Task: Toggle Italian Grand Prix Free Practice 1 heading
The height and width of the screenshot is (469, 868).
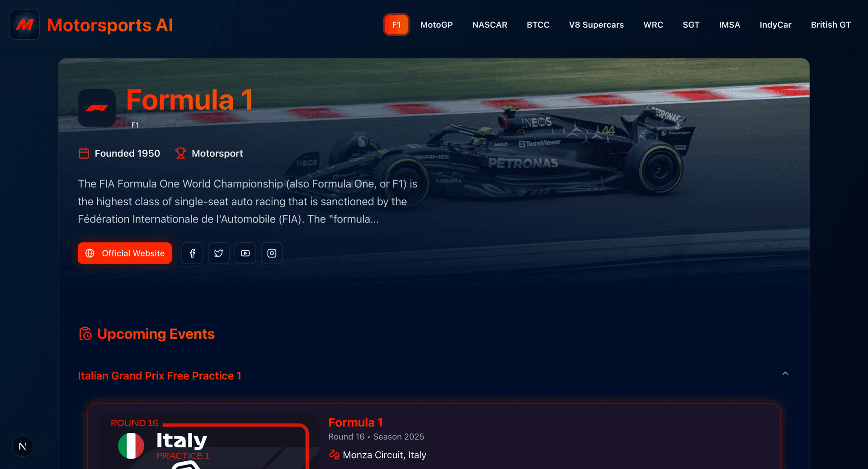Action: point(160,376)
